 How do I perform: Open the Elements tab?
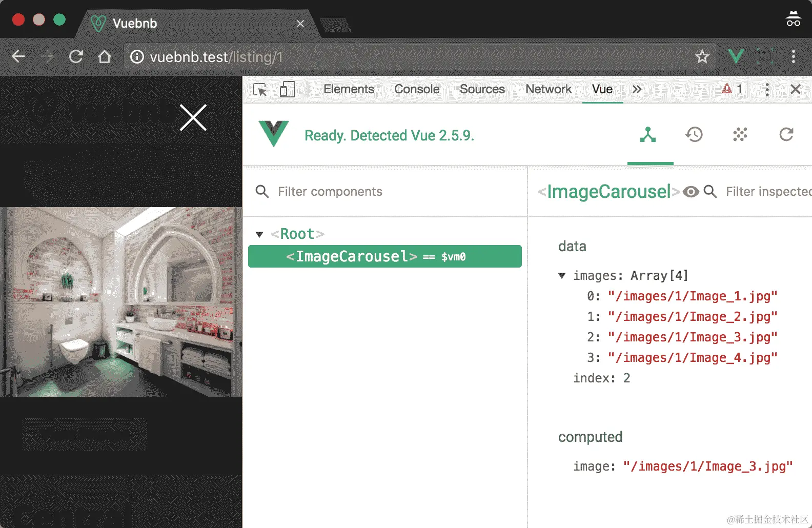(x=349, y=89)
